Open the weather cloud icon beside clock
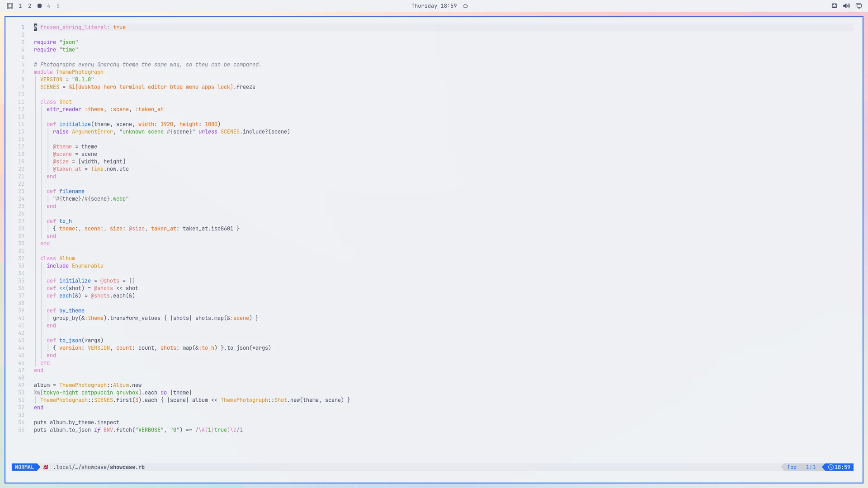 (x=465, y=6)
